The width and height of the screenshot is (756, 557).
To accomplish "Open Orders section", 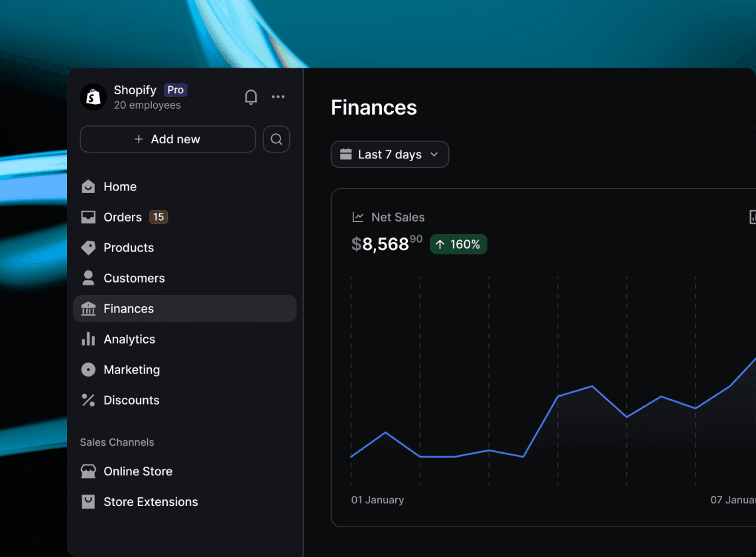I will tap(184, 217).
